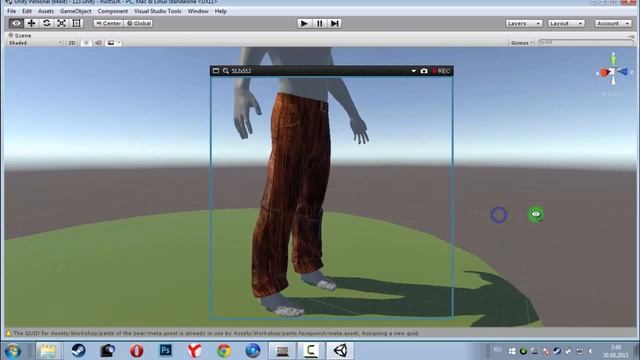640x360 pixels.
Task: Click the recorder fullscreen window icon
Action: (x=216, y=71)
